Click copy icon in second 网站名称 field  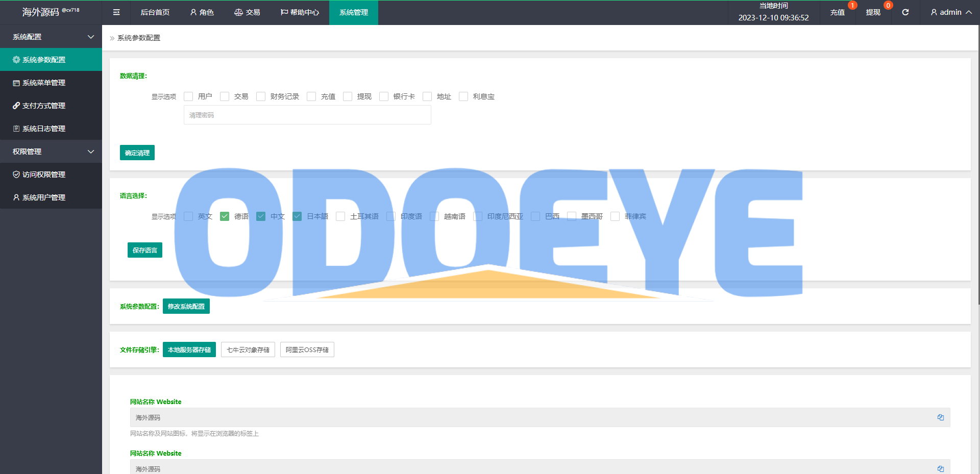pos(941,469)
